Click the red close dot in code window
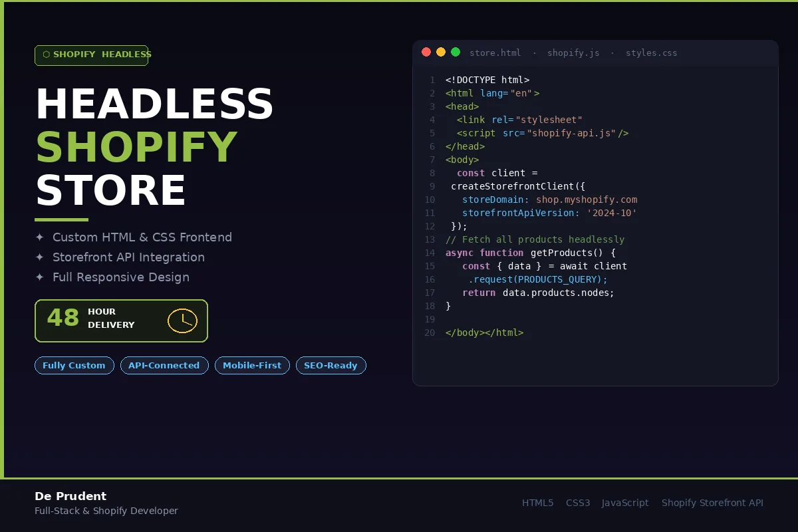Image resolution: width=798 pixels, height=532 pixels. 426,52
